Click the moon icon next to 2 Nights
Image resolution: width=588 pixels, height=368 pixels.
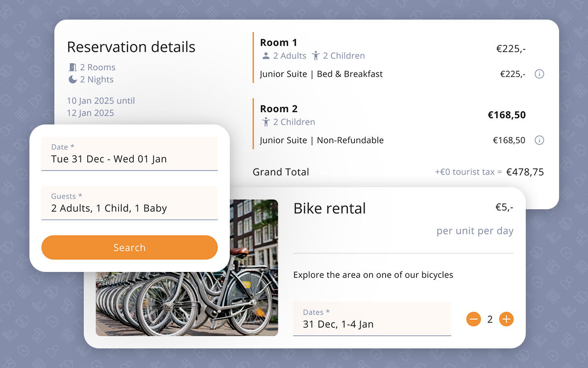pyautogui.click(x=73, y=79)
